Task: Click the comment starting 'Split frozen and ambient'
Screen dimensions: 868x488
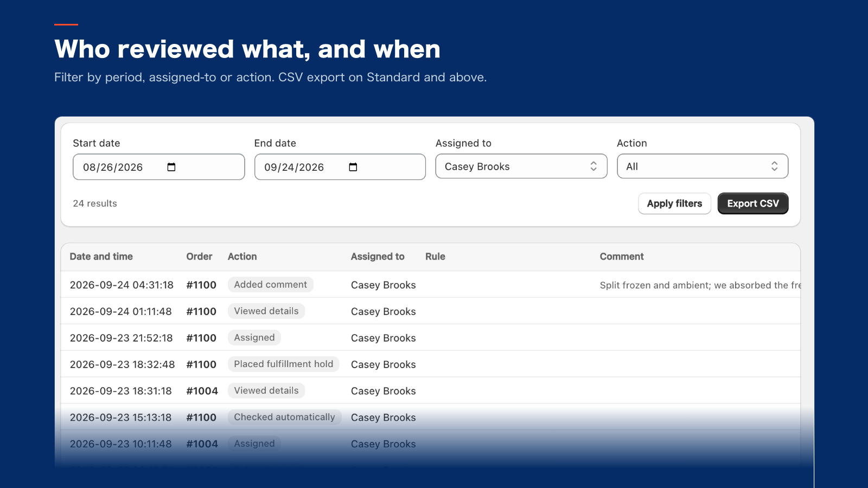Action: click(700, 285)
